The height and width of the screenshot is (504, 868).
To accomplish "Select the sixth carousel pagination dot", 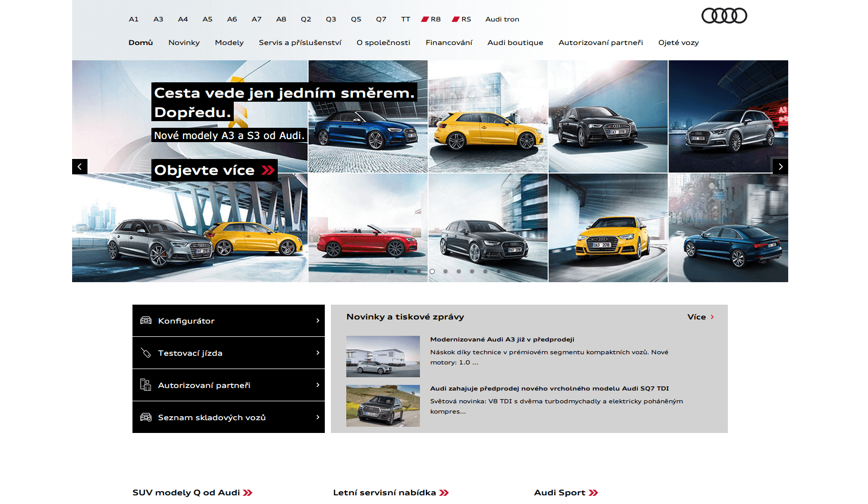I will pos(459,271).
